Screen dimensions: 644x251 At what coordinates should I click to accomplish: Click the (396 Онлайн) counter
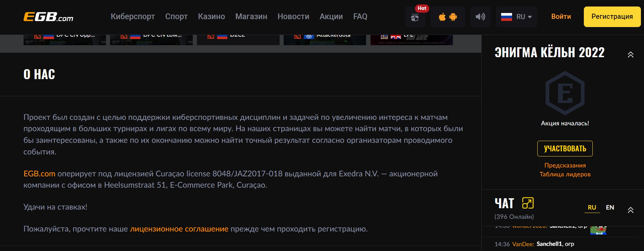click(x=514, y=217)
